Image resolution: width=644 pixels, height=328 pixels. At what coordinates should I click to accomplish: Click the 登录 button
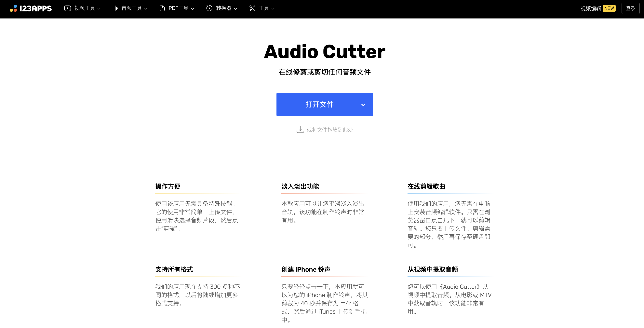(x=630, y=8)
